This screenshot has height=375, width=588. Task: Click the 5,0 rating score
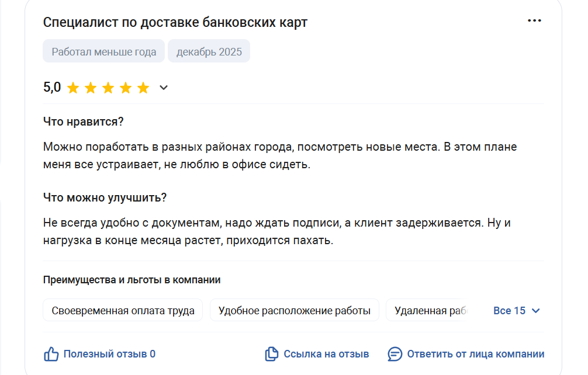coord(52,88)
